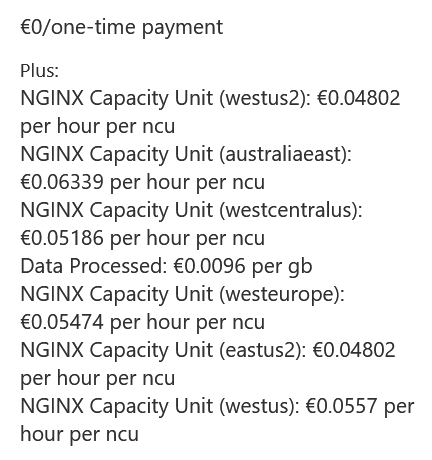
Task: Click the westus Capacity Unit text
Action: [x=160, y=407]
